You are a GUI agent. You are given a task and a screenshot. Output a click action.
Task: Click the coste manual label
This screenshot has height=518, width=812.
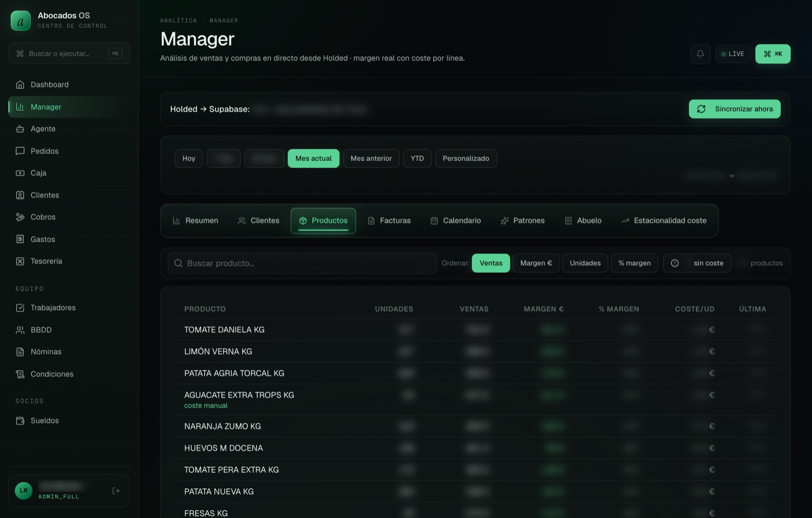[206, 406]
